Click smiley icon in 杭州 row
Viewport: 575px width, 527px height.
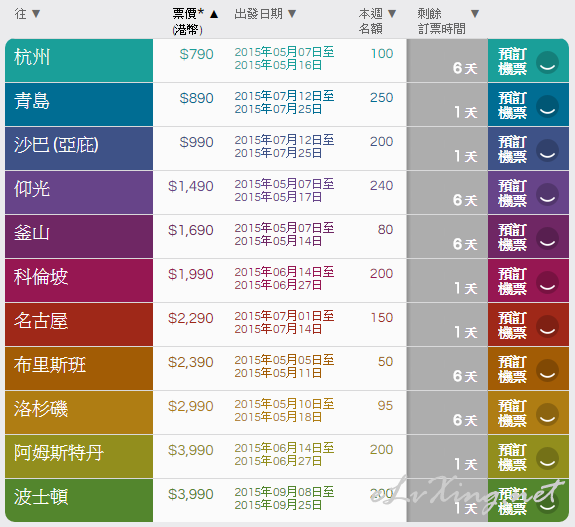click(x=547, y=62)
